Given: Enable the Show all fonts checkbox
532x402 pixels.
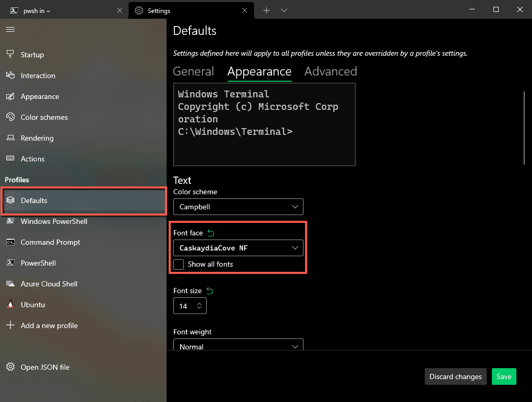Looking at the screenshot, I should [179, 265].
